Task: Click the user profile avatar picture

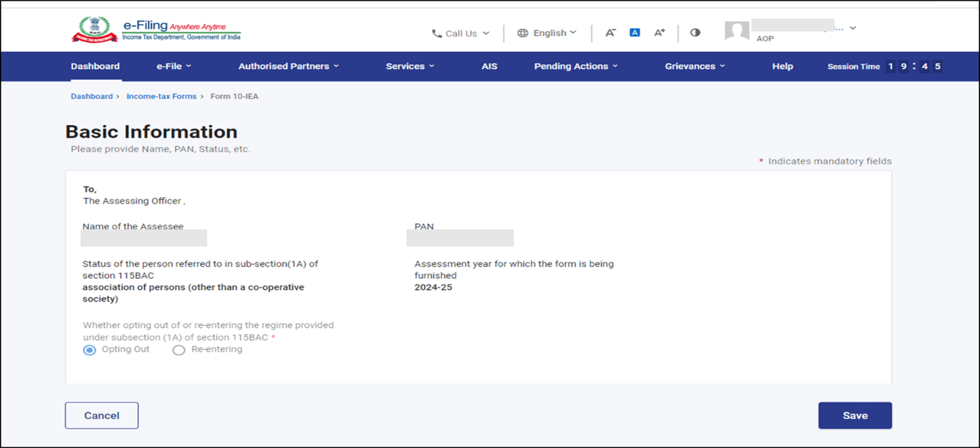Action: pos(736,31)
